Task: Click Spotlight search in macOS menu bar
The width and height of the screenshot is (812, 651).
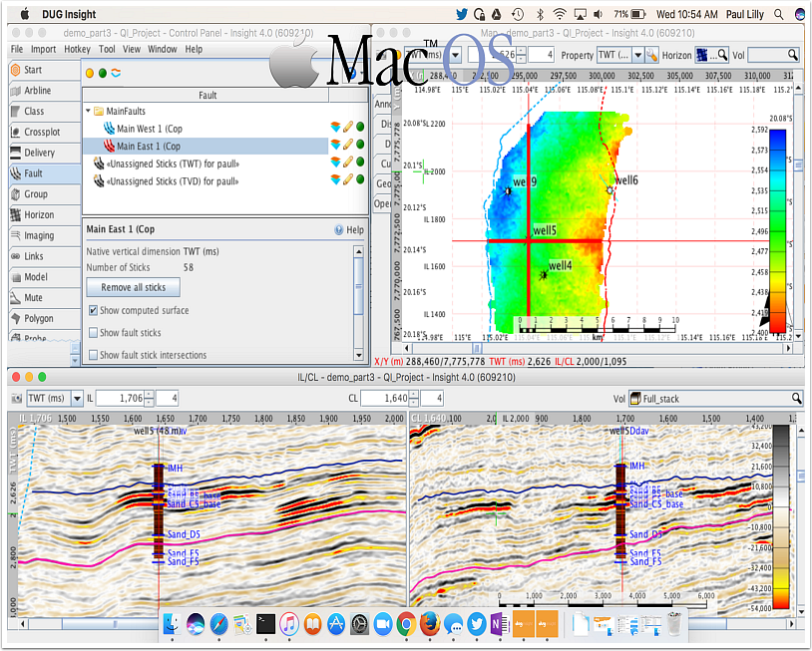Action: click(x=778, y=15)
